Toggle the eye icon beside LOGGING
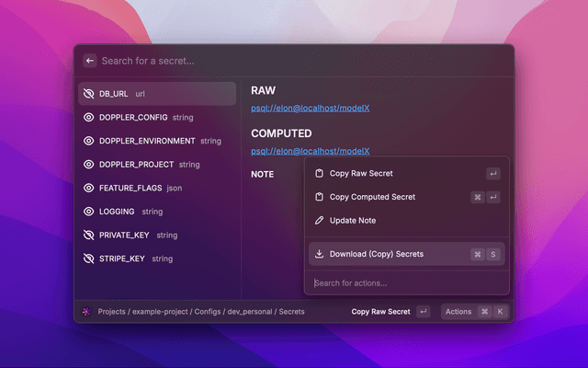 click(x=89, y=212)
